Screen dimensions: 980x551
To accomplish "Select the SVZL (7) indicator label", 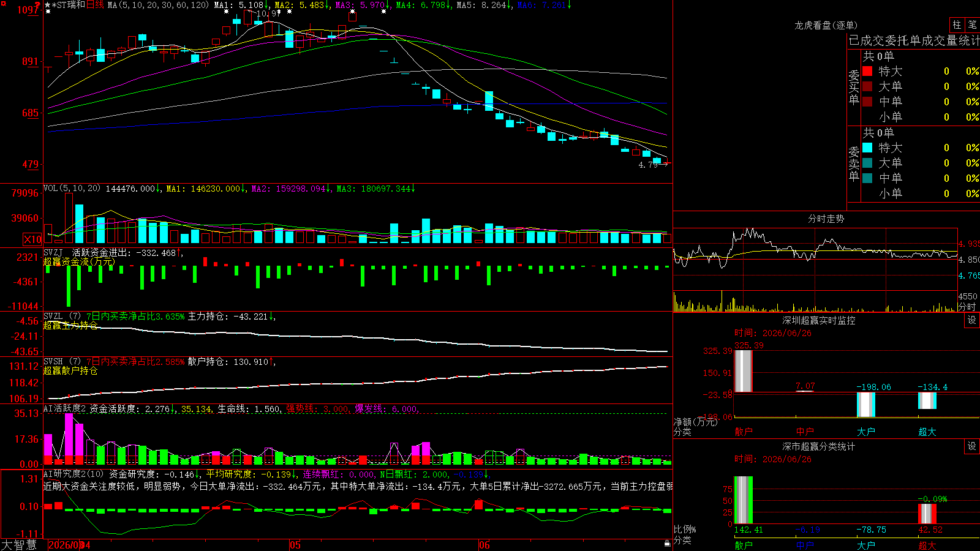I will pos(62,316).
